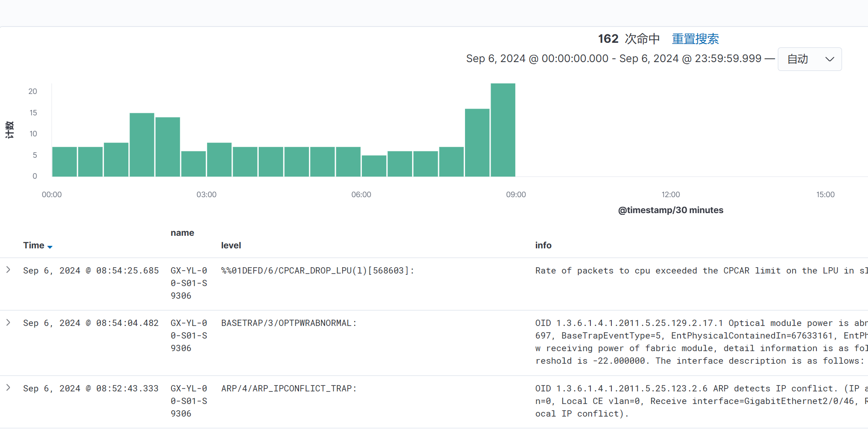This screenshot has width=868, height=430.
Task: Click the info column header
Action: [x=543, y=245]
